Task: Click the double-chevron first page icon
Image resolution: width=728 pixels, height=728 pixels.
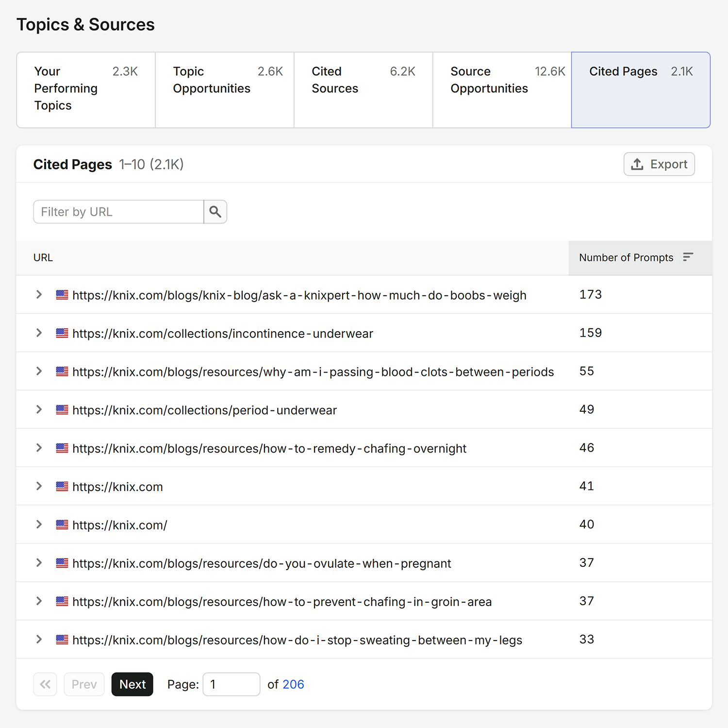Action: click(45, 684)
